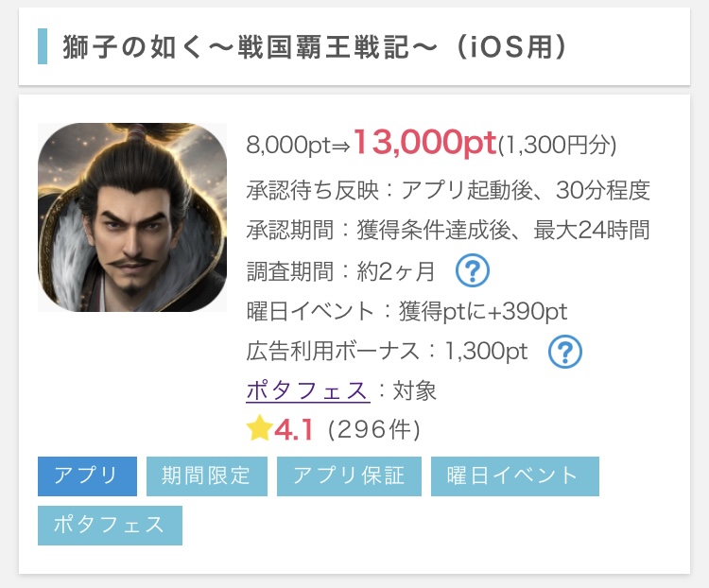Select the アプリ保証 tag

(x=349, y=476)
